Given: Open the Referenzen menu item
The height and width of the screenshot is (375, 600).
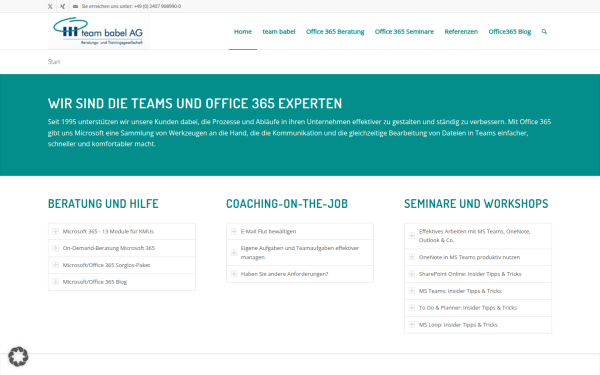Looking at the screenshot, I should (x=461, y=32).
